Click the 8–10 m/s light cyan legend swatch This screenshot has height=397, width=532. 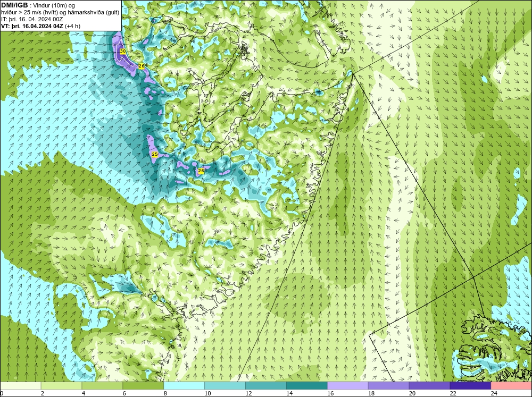click(x=184, y=386)
